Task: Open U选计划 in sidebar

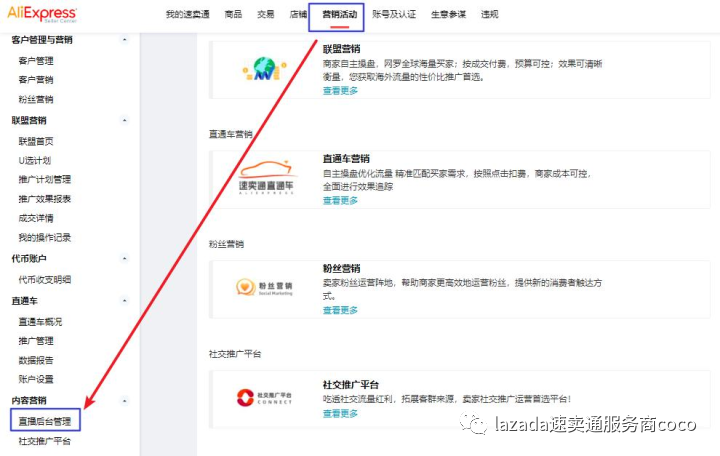Action: coord(35,161)
